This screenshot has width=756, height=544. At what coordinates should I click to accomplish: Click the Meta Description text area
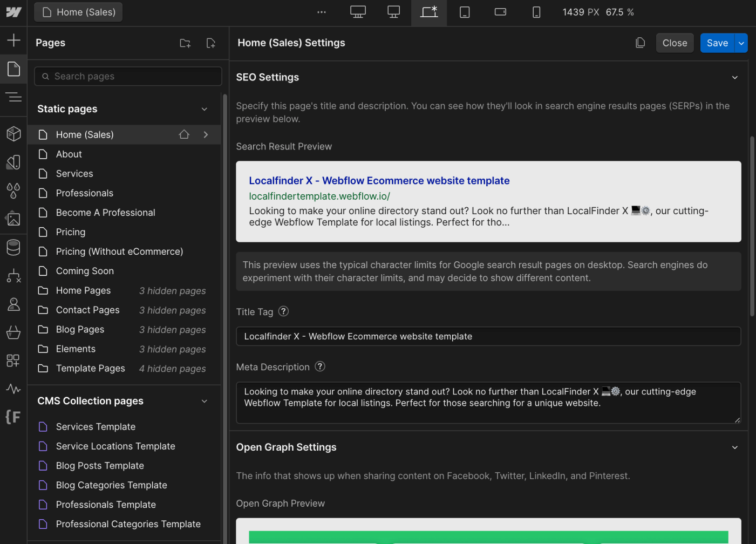point(488,403)
